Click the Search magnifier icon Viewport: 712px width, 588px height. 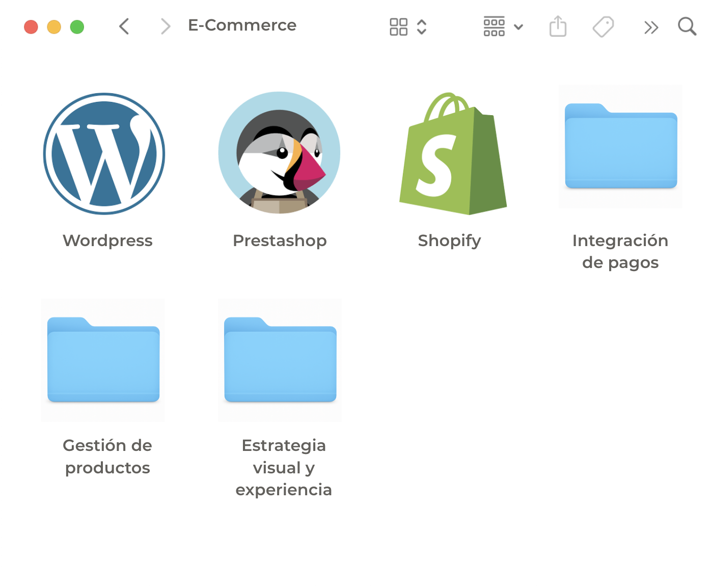(x=687, y=26)
